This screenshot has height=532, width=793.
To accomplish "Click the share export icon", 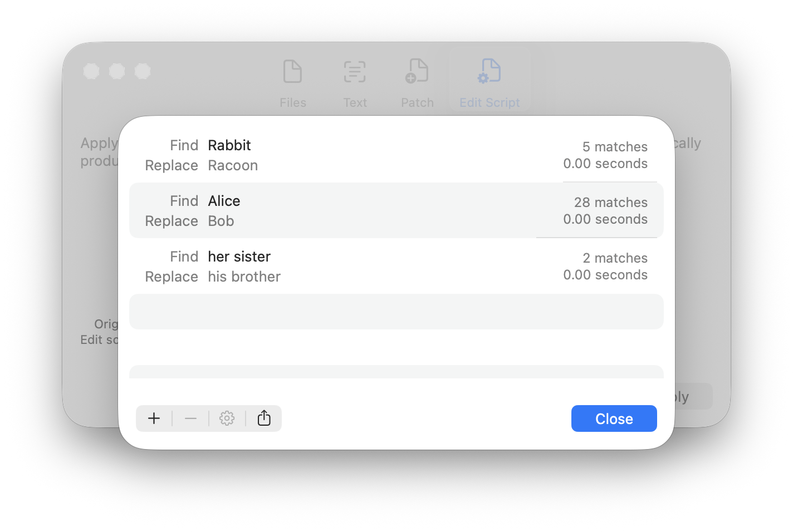I will pos(264,418).
